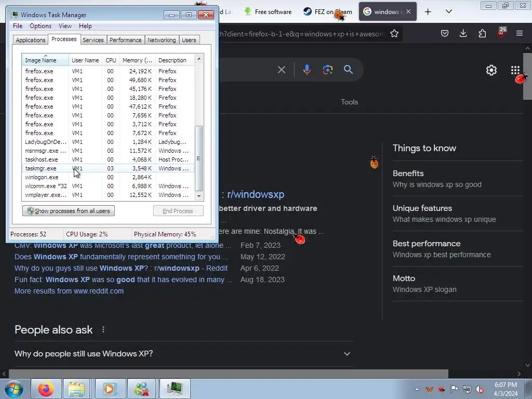The image size is (532, 399).
Task: Open the Firefox extensions puzzle icon
Action: click(482, 33)
